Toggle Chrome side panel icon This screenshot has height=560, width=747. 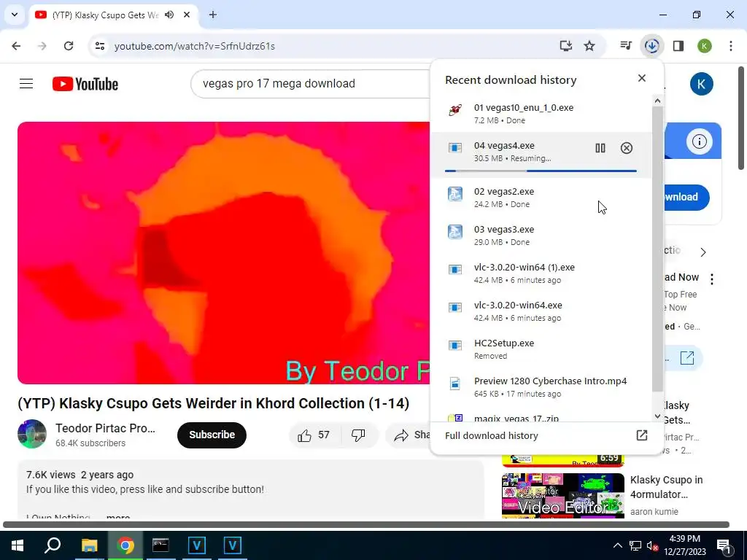678,46
